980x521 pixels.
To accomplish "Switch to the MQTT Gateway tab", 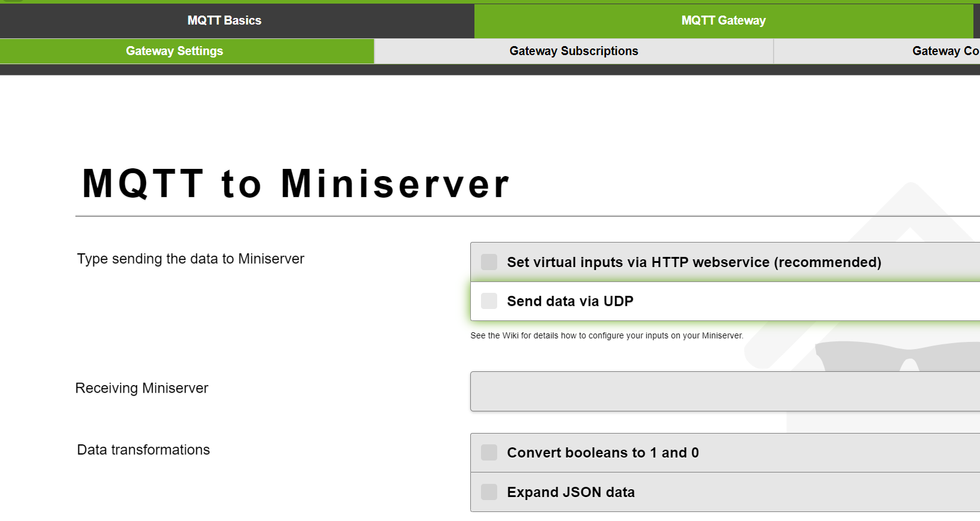I will click(x=724, y=20).
